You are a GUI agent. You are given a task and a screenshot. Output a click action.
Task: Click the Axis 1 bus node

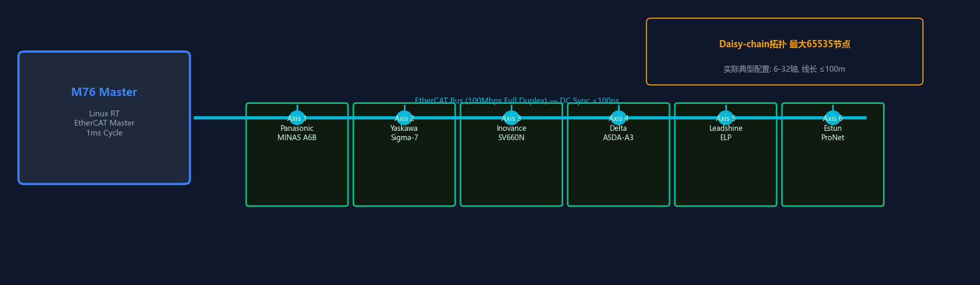[297, 118]
